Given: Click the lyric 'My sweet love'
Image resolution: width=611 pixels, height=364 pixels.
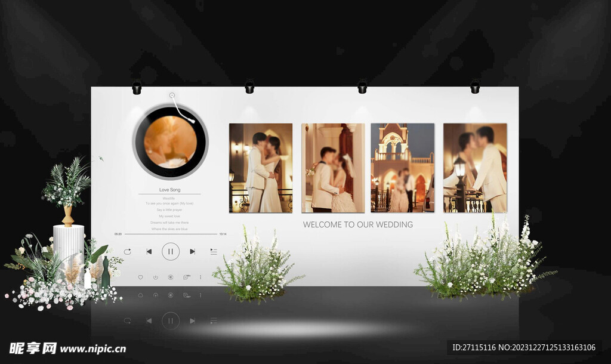Looking at the screenshot, I should click(x=169, y=216).
